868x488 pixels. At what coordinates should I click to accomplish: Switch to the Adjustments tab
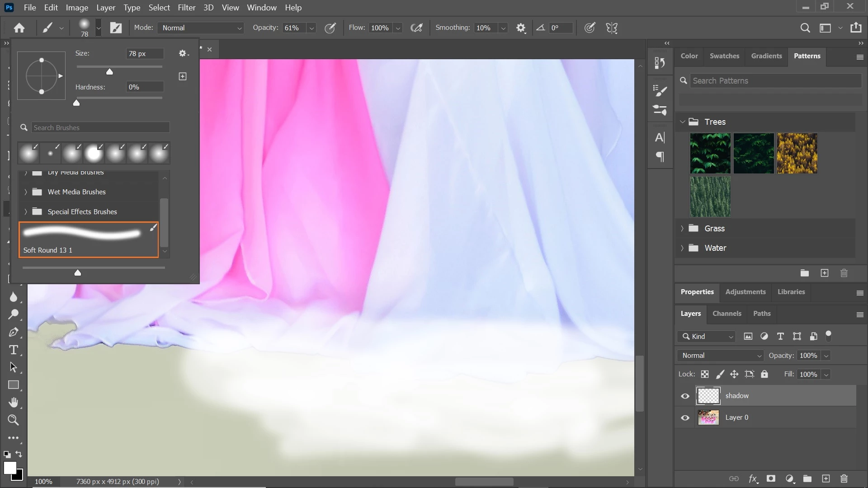click(x=745, y=292)
